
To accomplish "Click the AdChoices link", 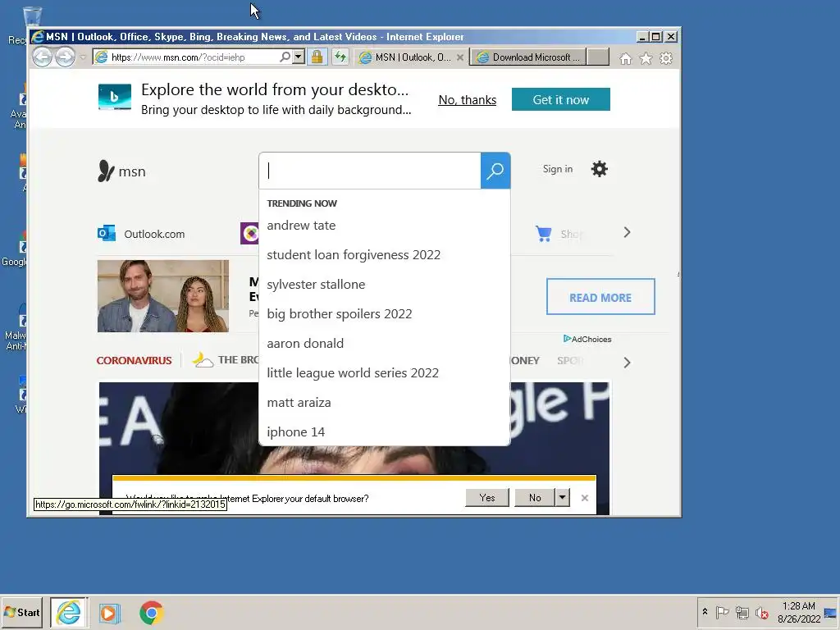I will 587,339.
